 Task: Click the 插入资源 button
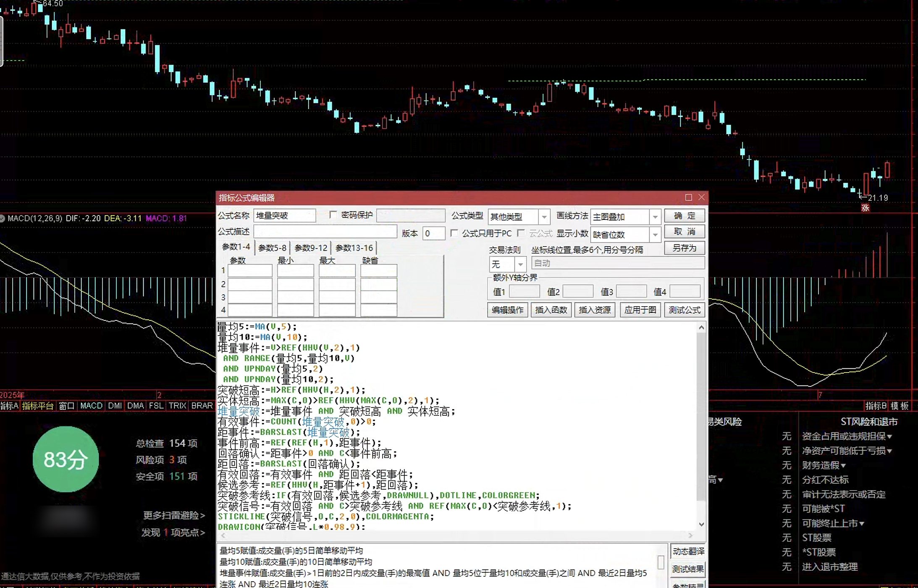(595, 310)
